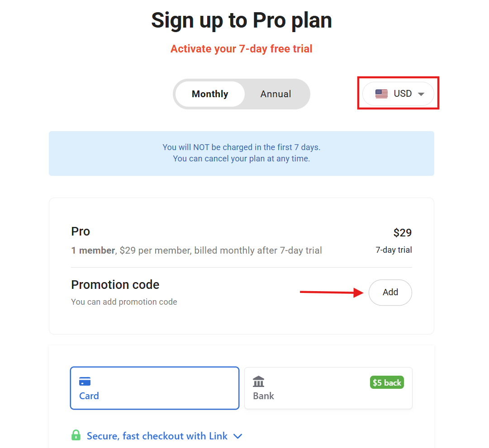Click the "Sign up to Pro plan" heading
This screenshot has height=448, width=489.
click(241, 20)
